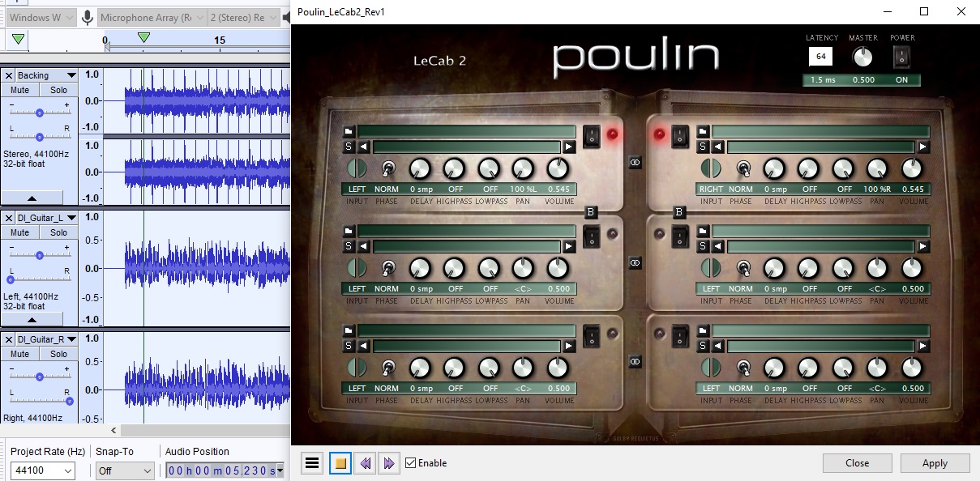
Task: Switch off the top-right cabinet slot power
Action: coord(680,135)
